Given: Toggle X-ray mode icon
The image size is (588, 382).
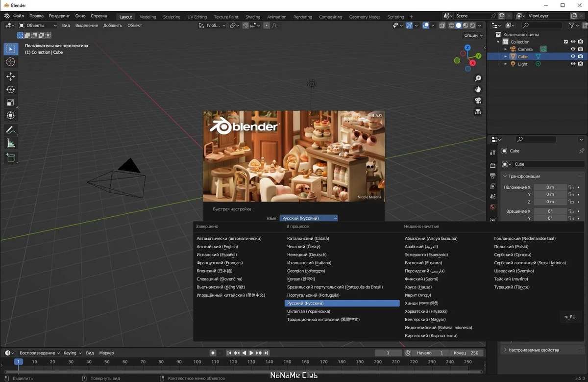Looking at the screenshot, I should click(x=442, y=25).
